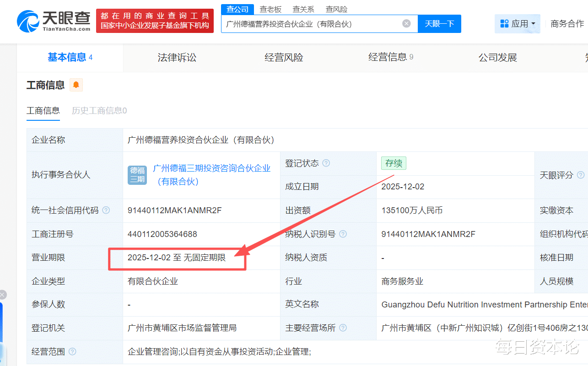This screenshot has height=366, width=588.
Task: Click help icon next to 天眼评分
Action: [581, 175]
